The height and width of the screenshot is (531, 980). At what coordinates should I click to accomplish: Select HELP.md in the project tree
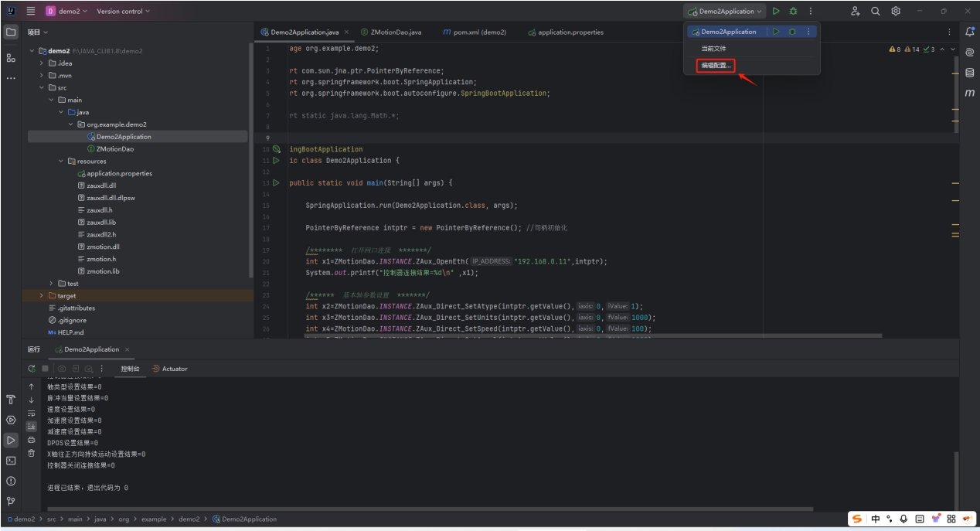click(x=66, y=332)
